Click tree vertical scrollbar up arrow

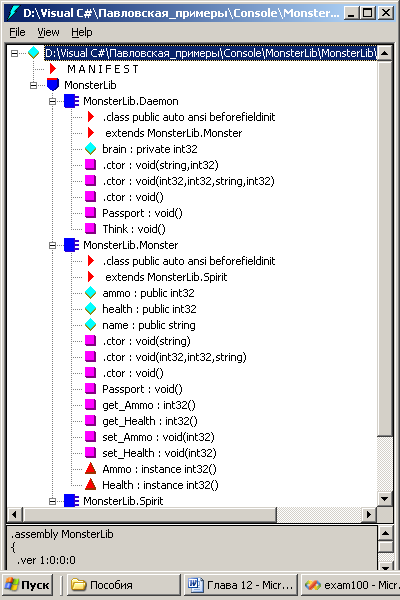click(x=385, y=53)
